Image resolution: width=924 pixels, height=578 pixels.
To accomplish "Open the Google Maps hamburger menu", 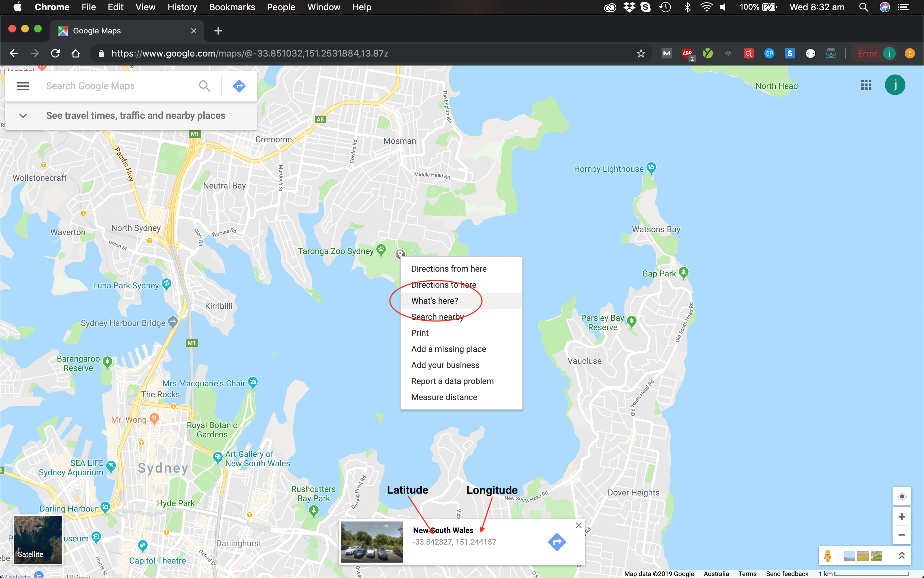I will click(23, 86).
